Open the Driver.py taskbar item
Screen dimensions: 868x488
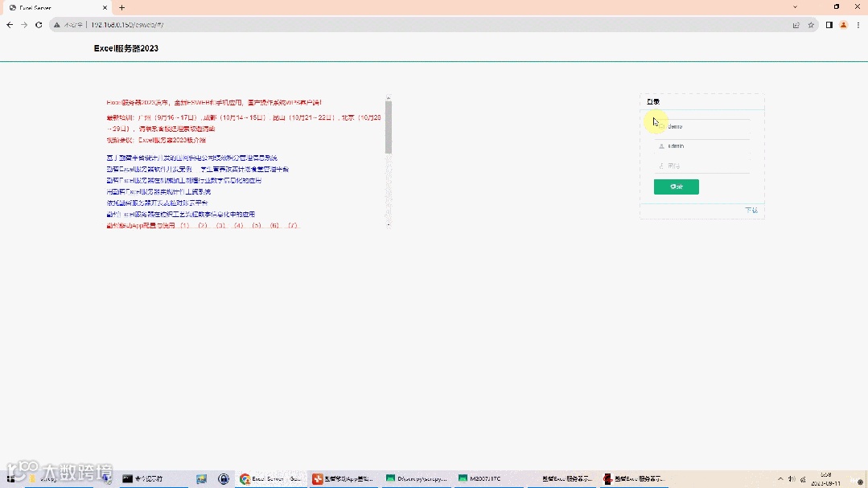[416, 478]
